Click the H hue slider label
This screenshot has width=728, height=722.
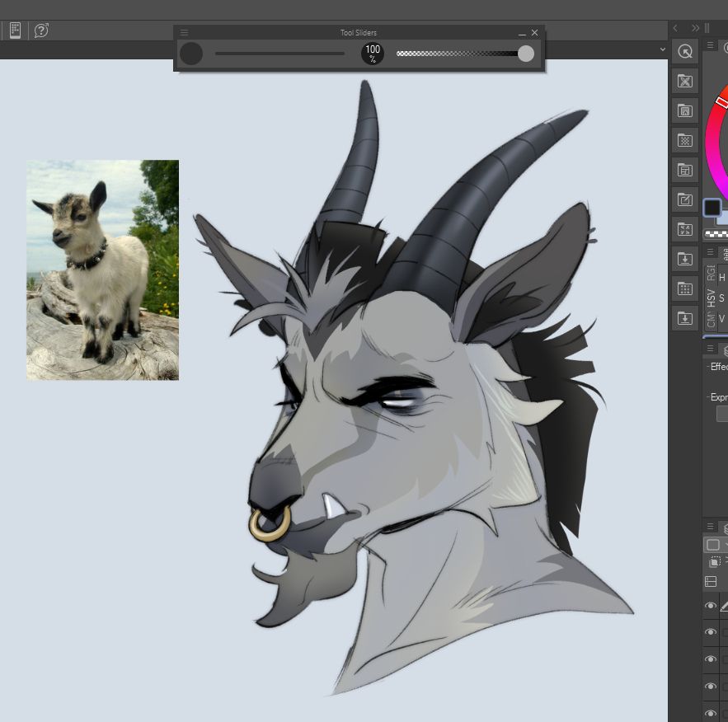pos(722,278)
